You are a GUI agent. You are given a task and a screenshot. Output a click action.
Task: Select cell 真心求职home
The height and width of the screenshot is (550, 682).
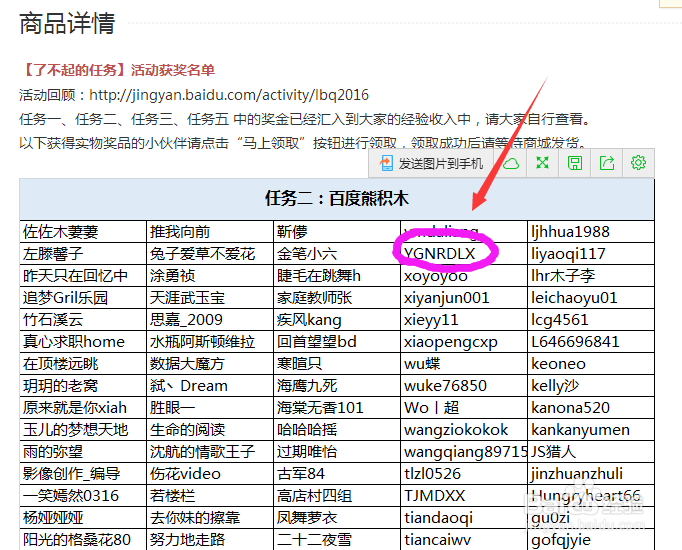(x=83, y=342)
